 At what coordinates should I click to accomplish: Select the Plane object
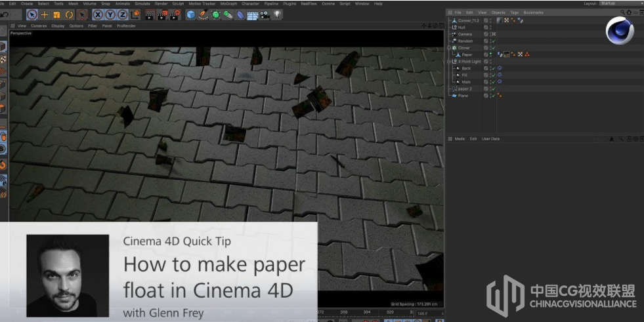coord(463,96)
